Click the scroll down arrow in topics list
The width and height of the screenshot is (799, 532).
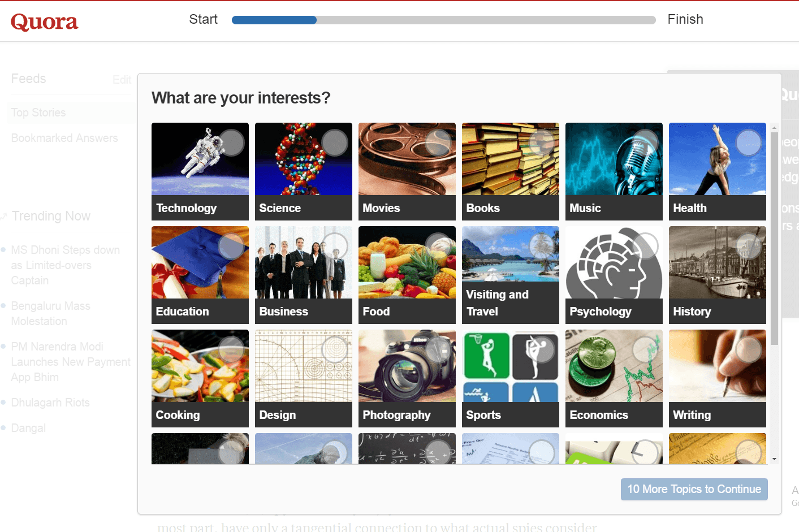click(775, 459)
